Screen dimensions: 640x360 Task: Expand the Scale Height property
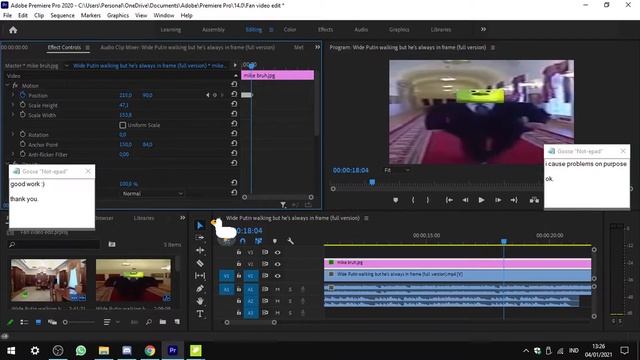[13, 105]
